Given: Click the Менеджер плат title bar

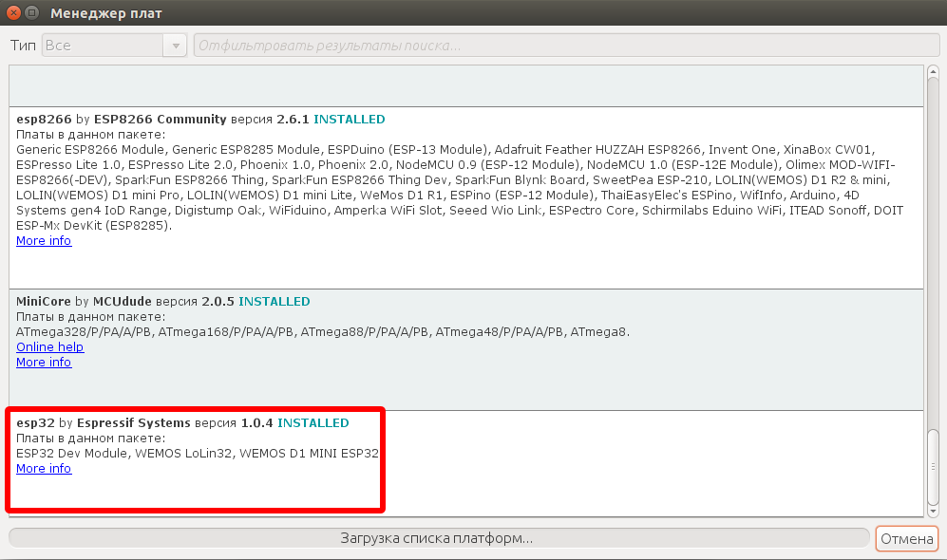Looking at the screenshot, I should pyautogui.click(x=475, y=13).
